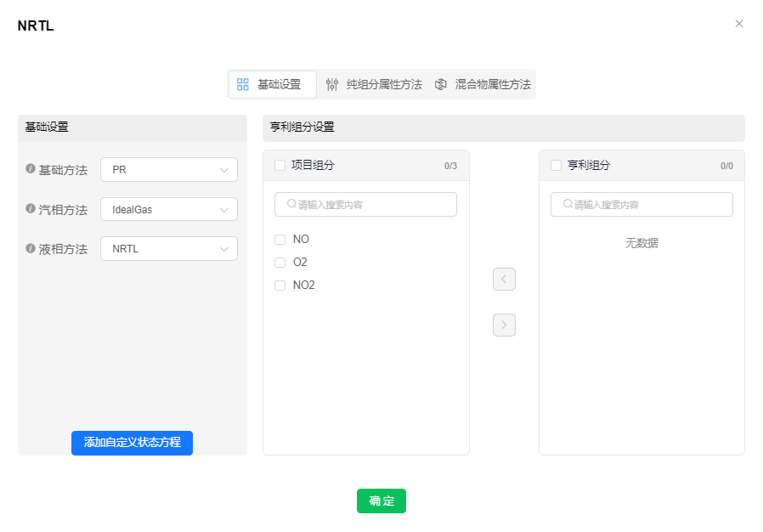This screenshot has height=532, width=763.
Task: Click 添加自定义状态方程 button
Action: [x=132, y=443]
